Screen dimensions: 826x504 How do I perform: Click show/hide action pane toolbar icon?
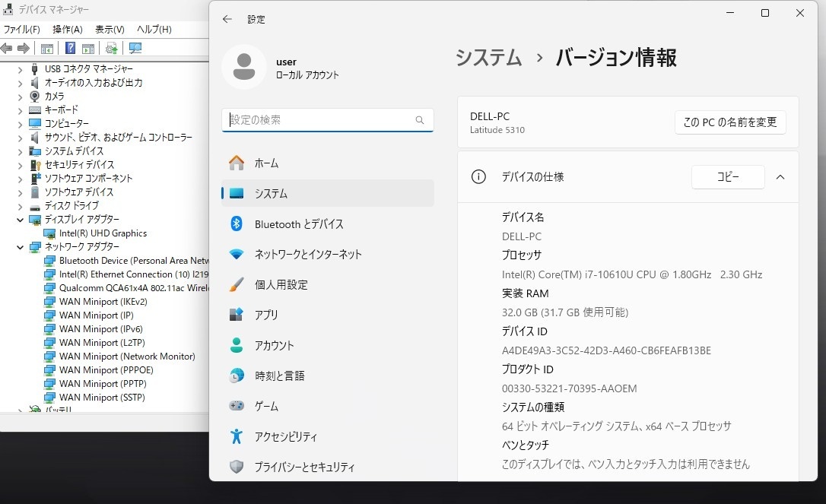click(x=88, y=49)
